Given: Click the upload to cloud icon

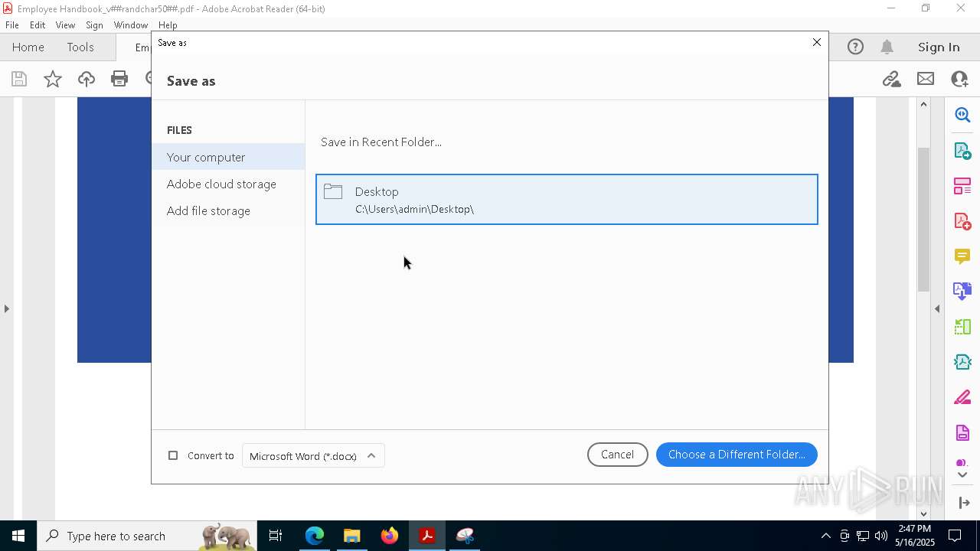Looking at the screenshot, I should coord(87,79).
